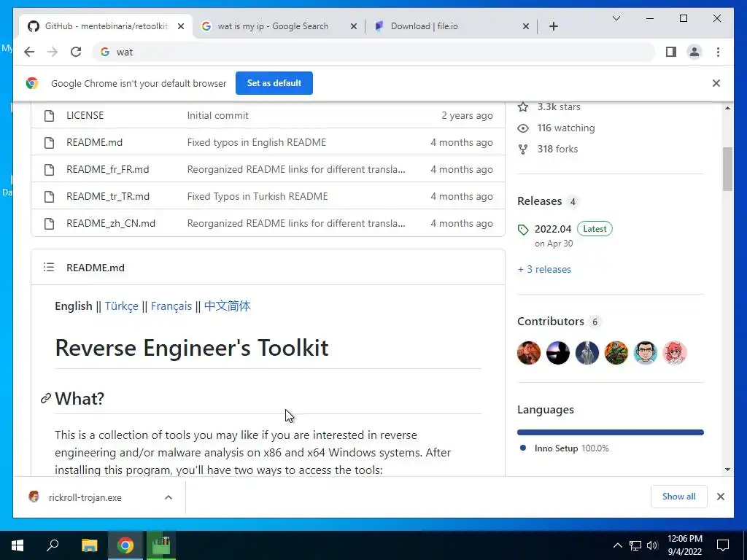Open a new browser tab
Image resolution: width=747 pixels, height=560 pixels.
point(553,26)
